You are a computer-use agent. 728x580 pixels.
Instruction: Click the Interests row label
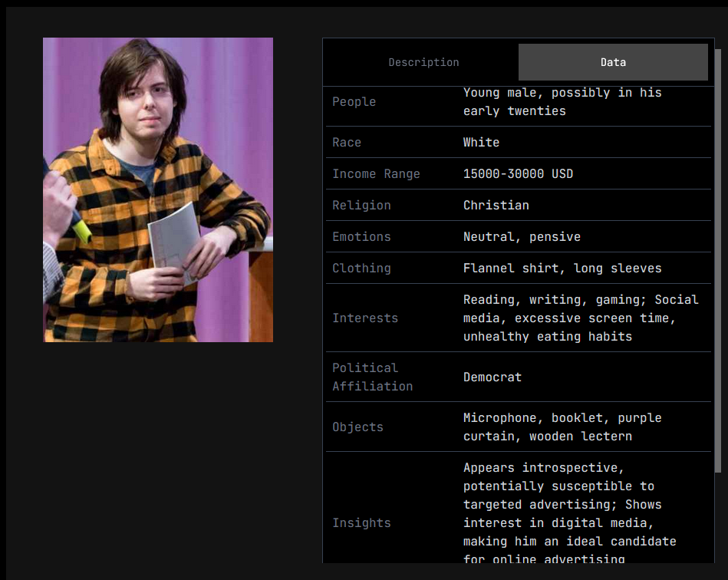point(365,318)
